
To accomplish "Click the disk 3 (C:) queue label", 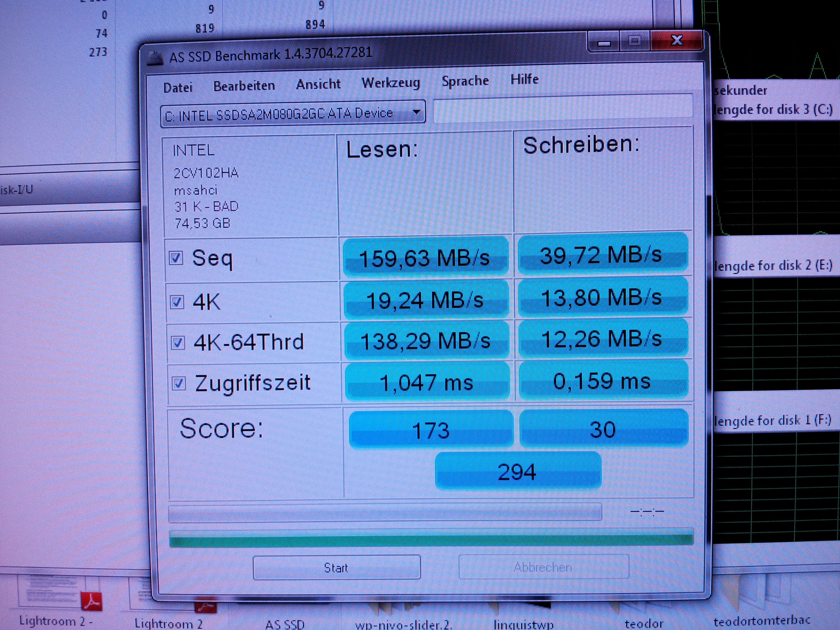I will (x=774, y=110).
